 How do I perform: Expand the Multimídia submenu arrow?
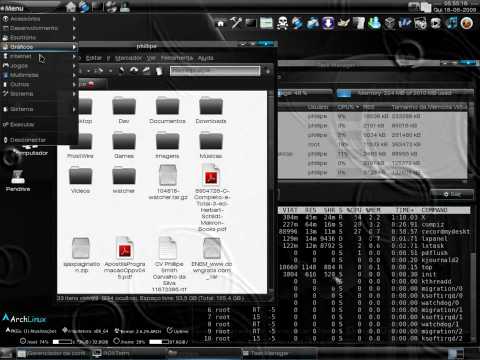[x=74, y=75]
